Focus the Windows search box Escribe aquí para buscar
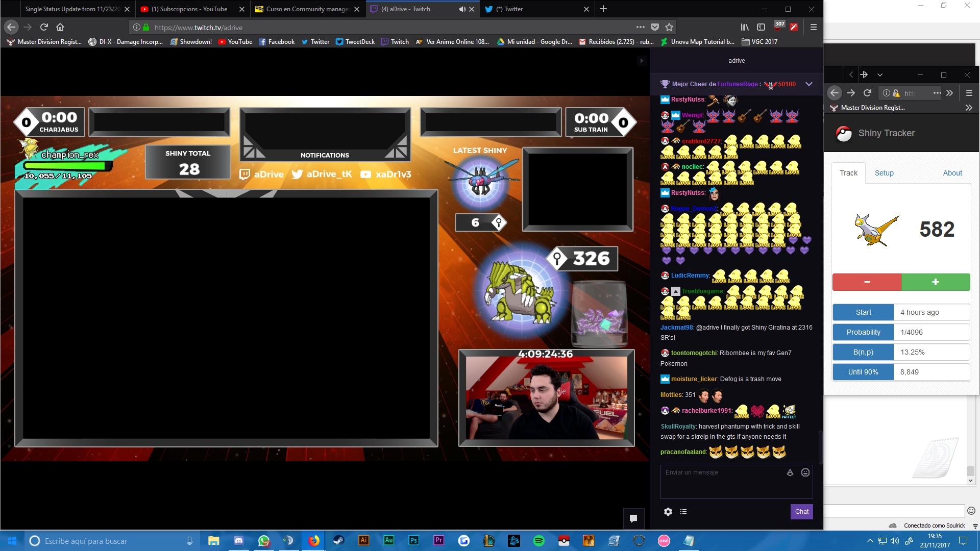Image resolution: width=980 pixels, height=551 pixels. click(x=111, y=541)
